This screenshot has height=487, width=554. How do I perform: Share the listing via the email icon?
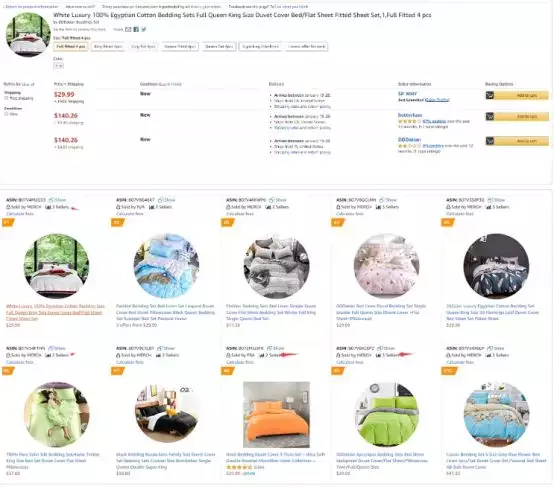coord(128,29)
